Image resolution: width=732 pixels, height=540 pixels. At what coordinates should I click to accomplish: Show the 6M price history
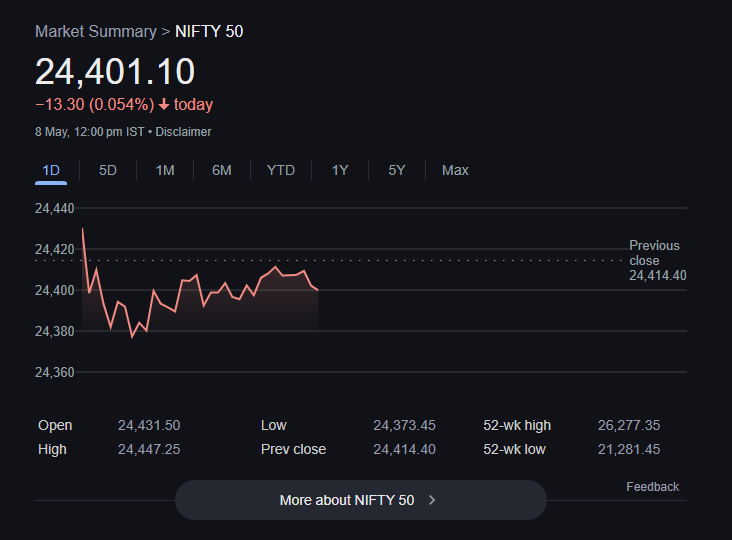222,170
